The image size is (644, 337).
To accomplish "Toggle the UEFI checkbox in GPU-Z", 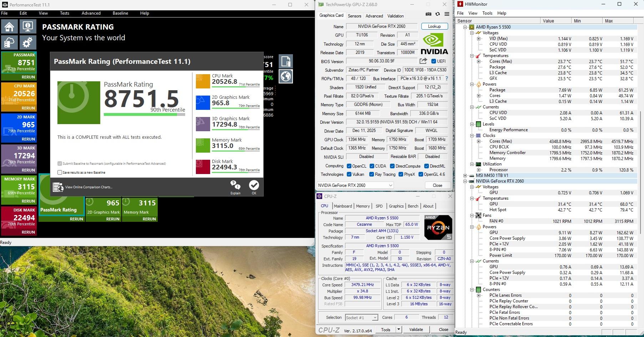I will (434, 61).
